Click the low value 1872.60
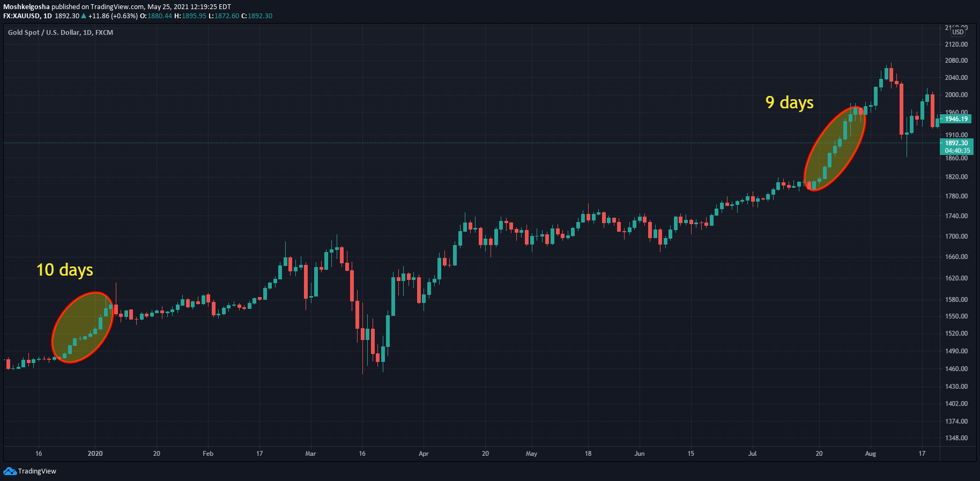Viewport: 980px width, 481px height. pyautogui.click(x=227, y=16)
